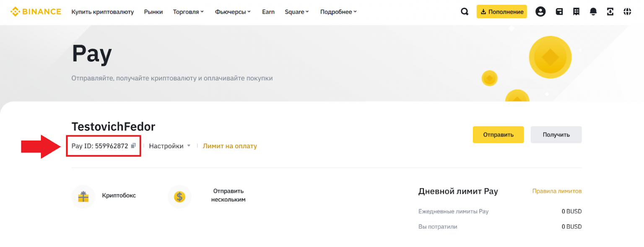Open the Настройки dropdown

pos(170,146)
